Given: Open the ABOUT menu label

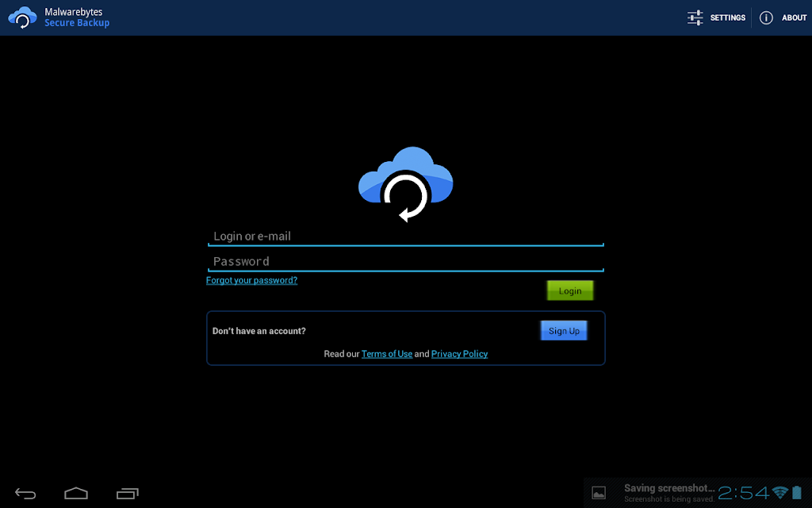Looking at the screenshot, I should pos(794,17).
